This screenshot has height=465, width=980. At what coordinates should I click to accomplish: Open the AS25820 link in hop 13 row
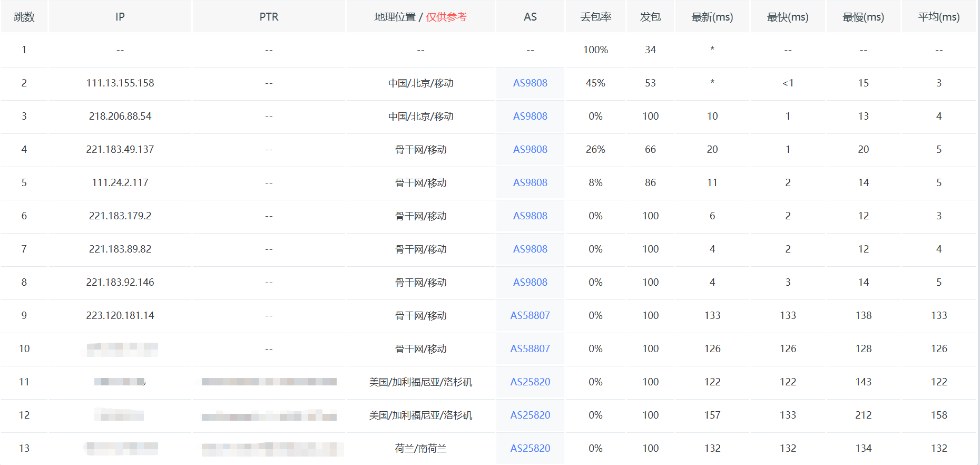click(x=530, y=448)
